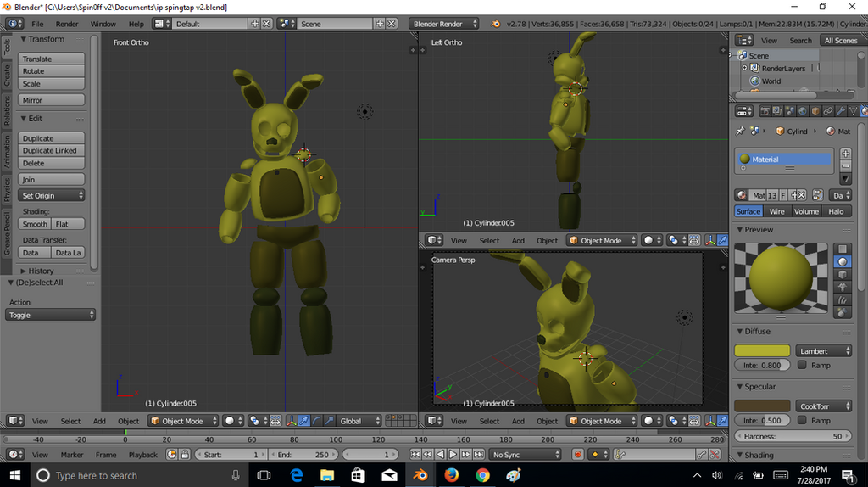868x487 pixels.
Task: Open Object Mode dropdown in Front Ortho view
Action: tap(184, 421)
